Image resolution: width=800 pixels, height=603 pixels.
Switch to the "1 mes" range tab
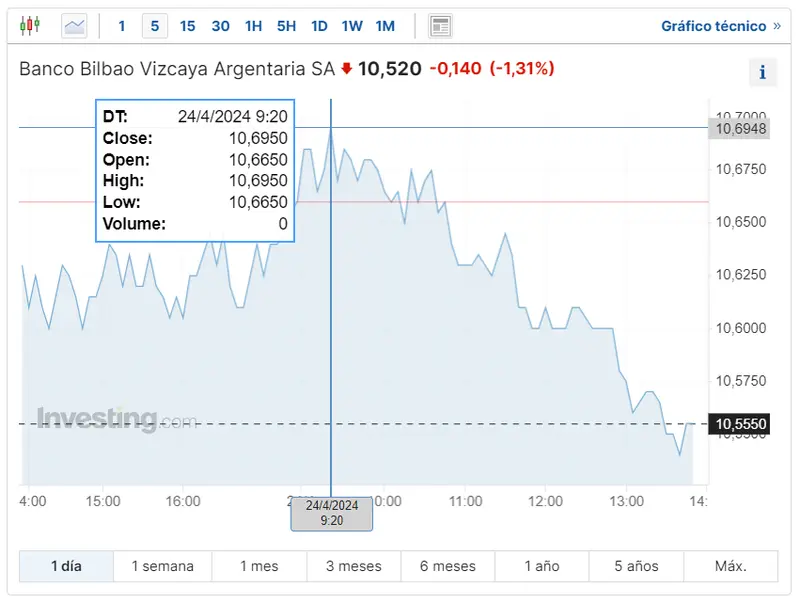[x=259, y=566]
